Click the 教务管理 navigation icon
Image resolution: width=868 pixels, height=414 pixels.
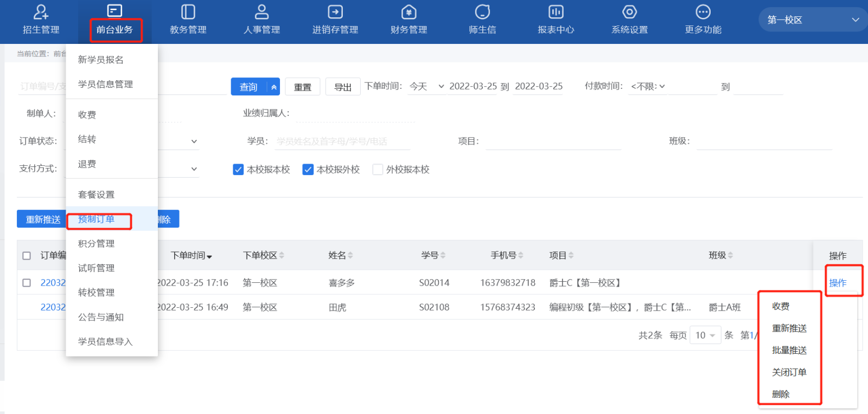[188, 12]
